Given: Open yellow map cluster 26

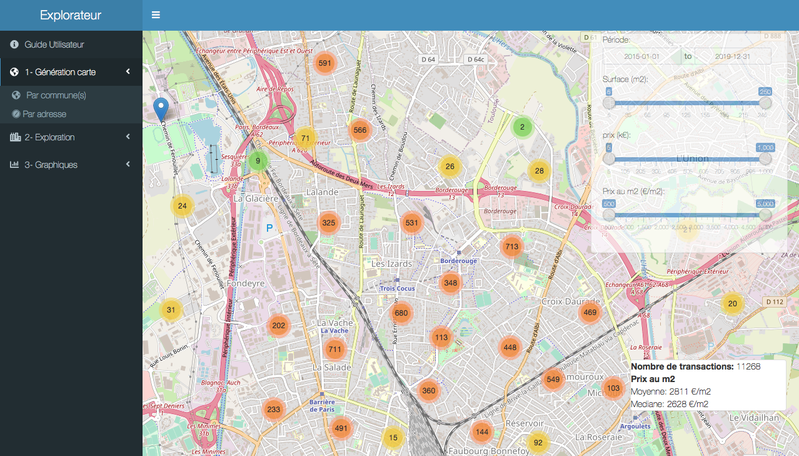Looking at the screenshot, I should click(x=449, y=166).
